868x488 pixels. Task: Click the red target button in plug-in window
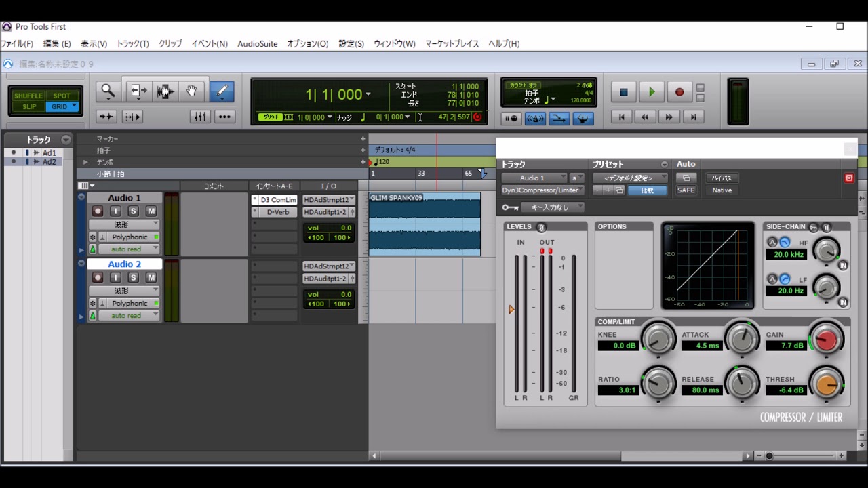[x=849, y=178]
